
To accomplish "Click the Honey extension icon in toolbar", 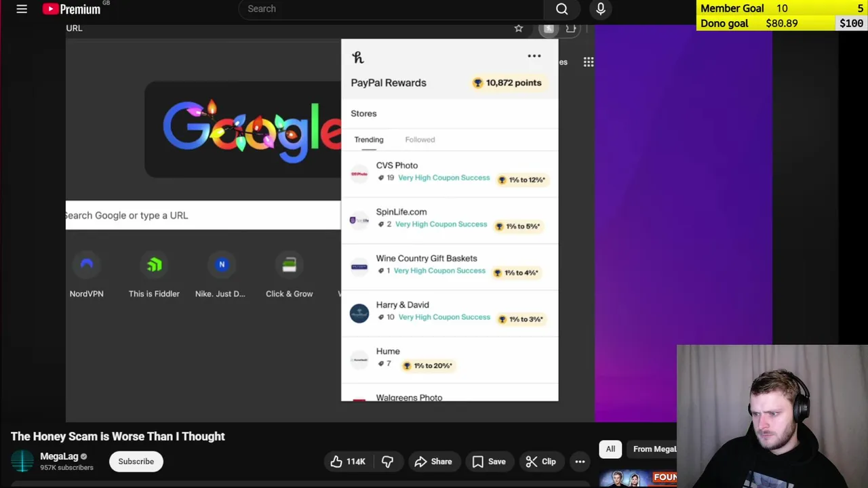I will click(549, 28).
